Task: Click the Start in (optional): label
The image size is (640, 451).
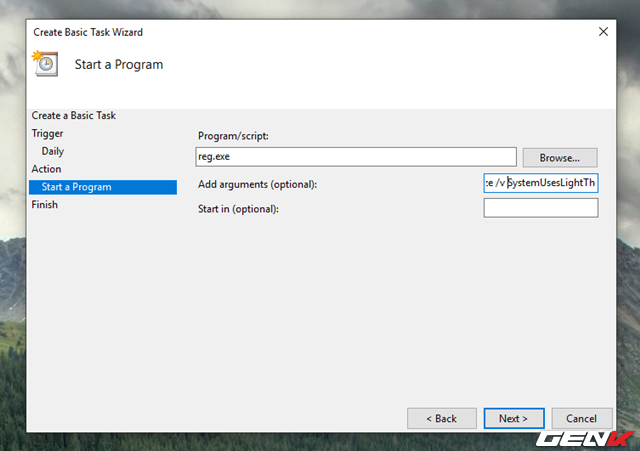Action: pos(238,209)
